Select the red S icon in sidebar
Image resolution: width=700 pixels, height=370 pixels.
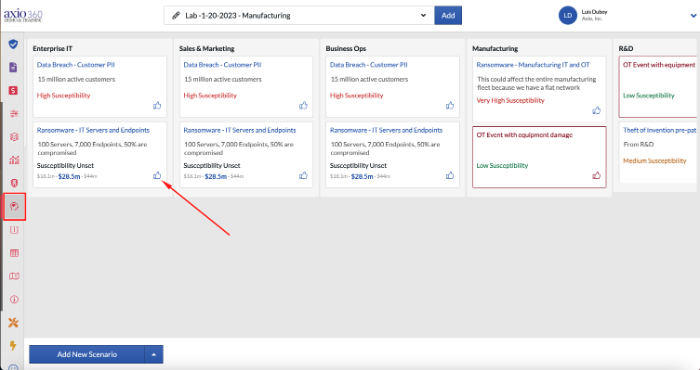[13, 91]
